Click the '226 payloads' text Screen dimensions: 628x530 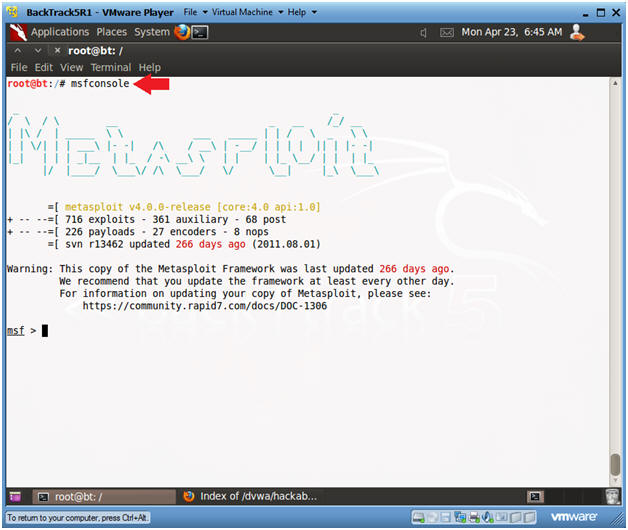pyautogui.click(x=100, y=232)
